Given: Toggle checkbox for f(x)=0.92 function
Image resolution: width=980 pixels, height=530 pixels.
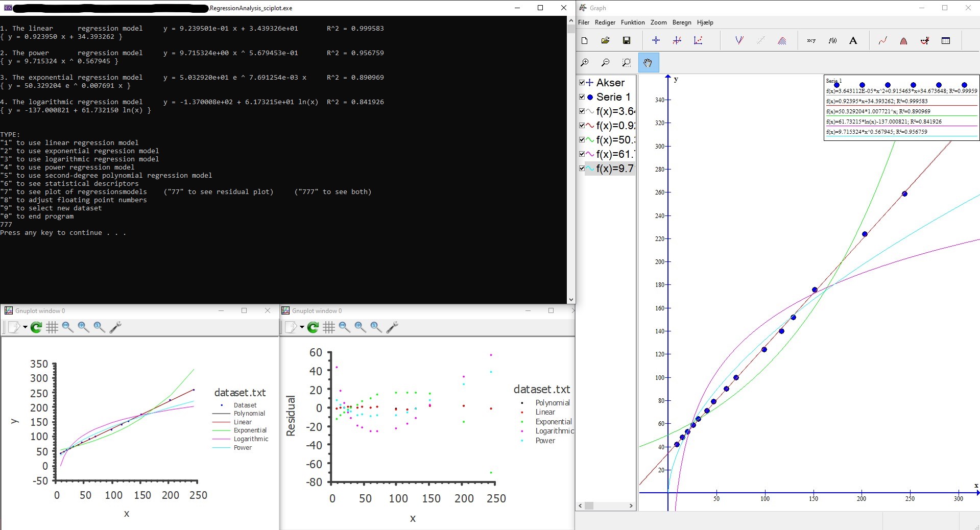Looking at the screenshot, I should [x=582, y=125].
